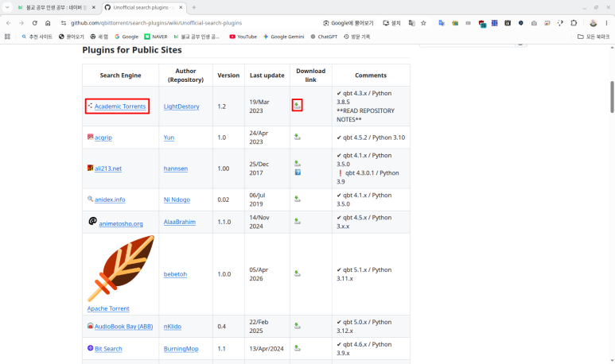Download the Bit Search plugin file
Viewport: 615px width, 364px height.
point(298,348)
